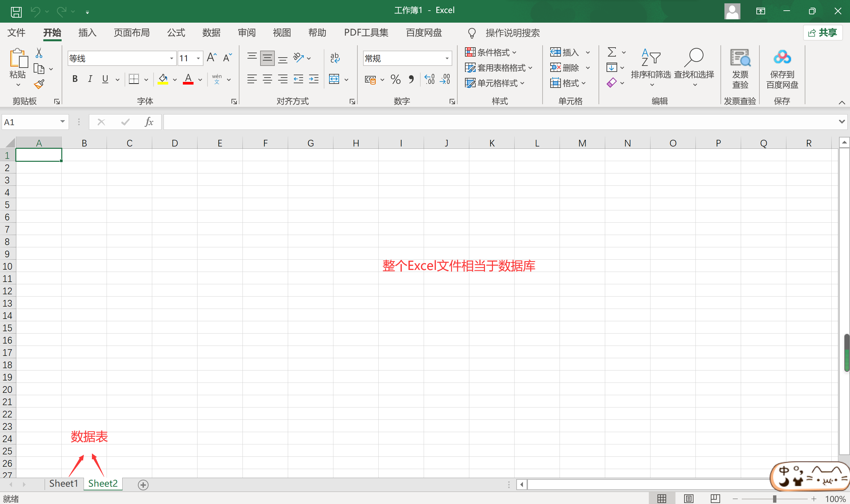Click the Insert Function fx icon
The image size is (850, 504).
[x=149, y=122]
